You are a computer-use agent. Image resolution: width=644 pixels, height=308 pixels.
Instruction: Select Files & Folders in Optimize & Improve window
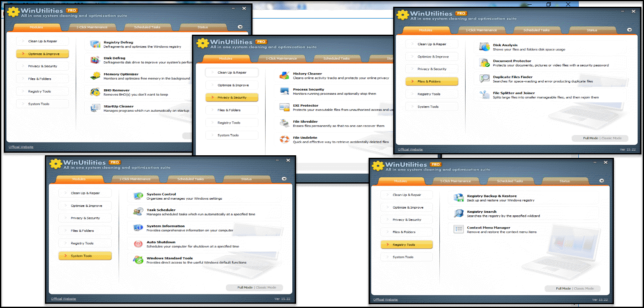42,79
